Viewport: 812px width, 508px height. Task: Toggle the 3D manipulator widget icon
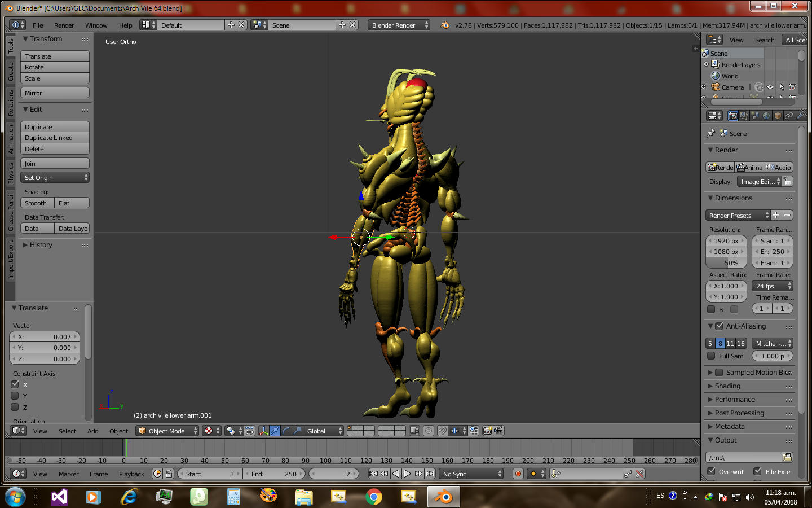pyautogui.click(x=263, y=431)
